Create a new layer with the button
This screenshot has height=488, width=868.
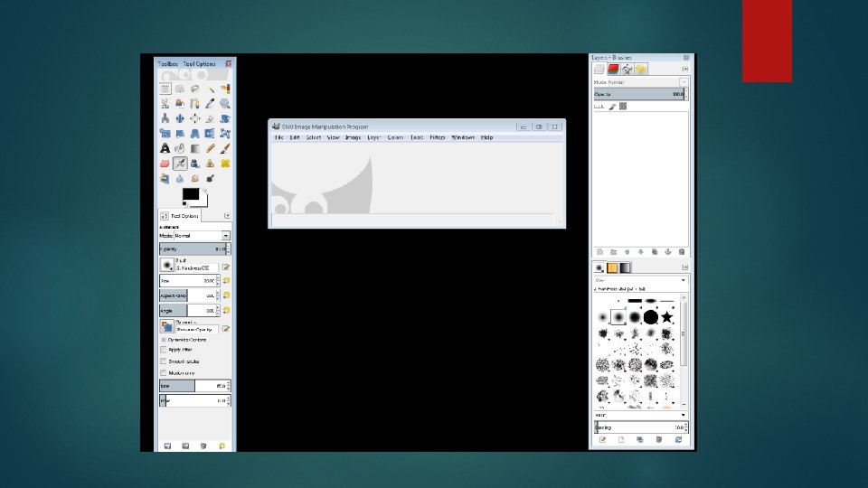click(600, 252)
